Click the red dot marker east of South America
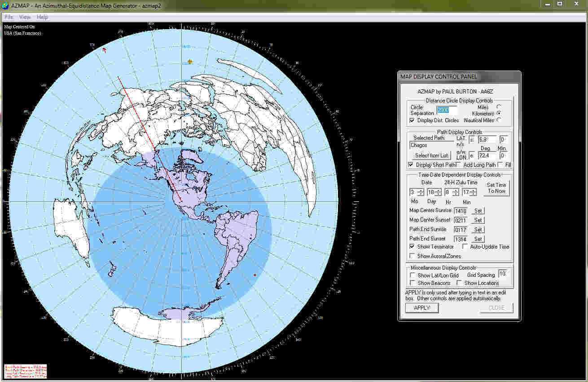The height and width of the screenshot is (382, 588). point(255,275)
